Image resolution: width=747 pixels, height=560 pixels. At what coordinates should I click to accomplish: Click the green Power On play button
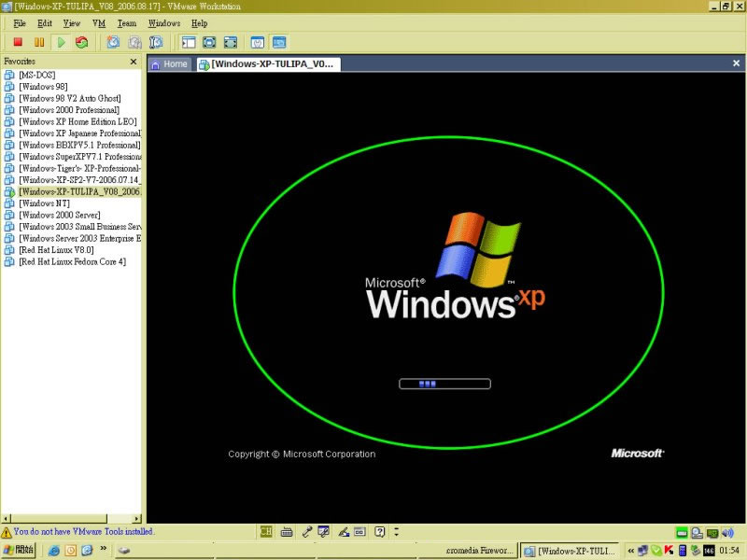pyautogui.click(x=61, y=42)
